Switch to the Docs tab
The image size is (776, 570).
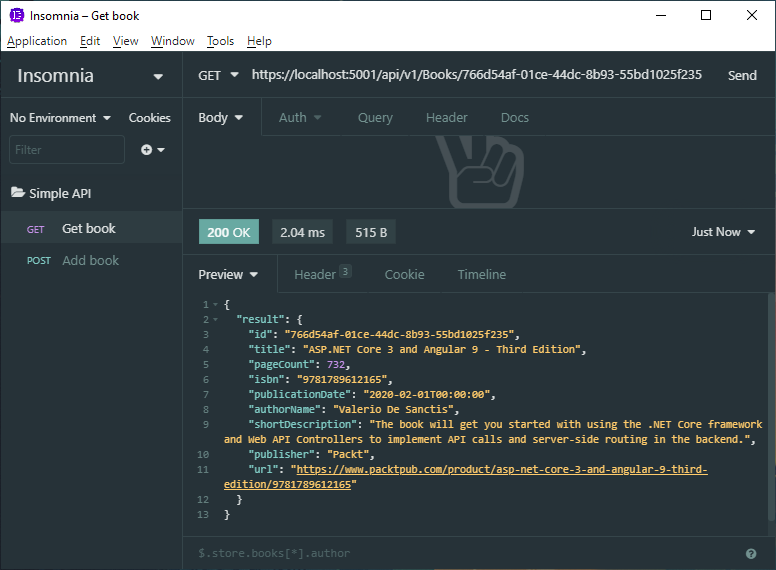coord(515,118)
